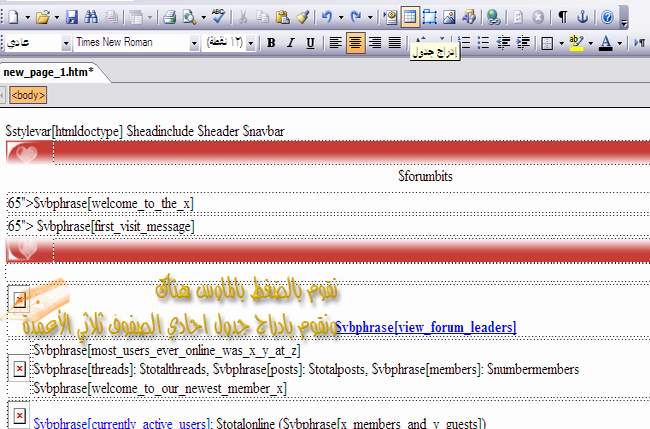
Task: Save the page with the floppy disk icon
Action: click(x=71, y=17)
